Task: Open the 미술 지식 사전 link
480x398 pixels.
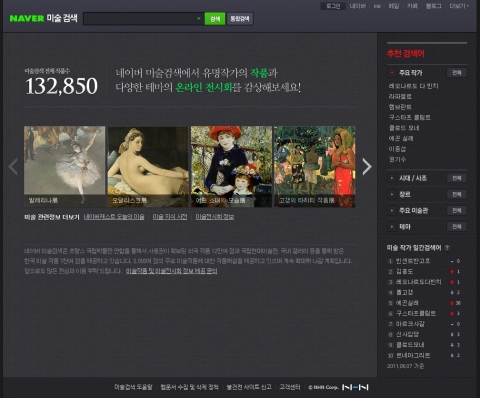Action: (x=170, y=217)
